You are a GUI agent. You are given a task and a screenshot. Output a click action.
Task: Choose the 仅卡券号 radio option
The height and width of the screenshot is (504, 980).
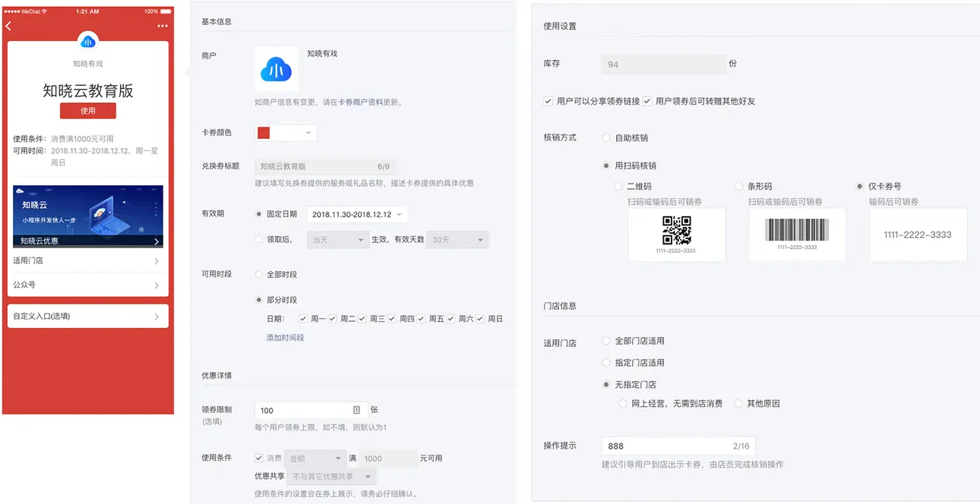[859, 186]
